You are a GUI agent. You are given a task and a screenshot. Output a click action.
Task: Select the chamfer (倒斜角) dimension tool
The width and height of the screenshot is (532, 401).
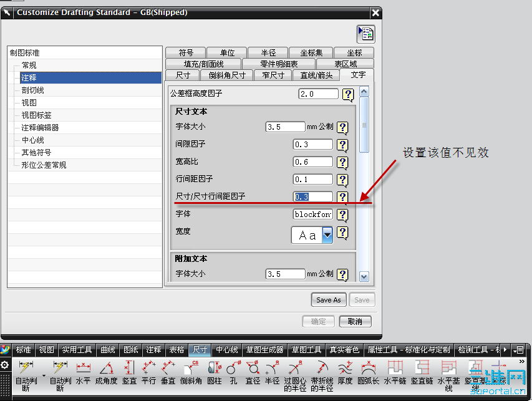[x=191, y=373]
